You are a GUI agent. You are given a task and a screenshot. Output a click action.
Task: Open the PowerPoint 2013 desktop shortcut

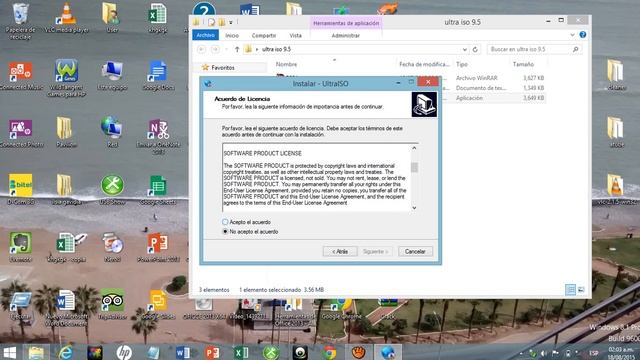point(158,247)
